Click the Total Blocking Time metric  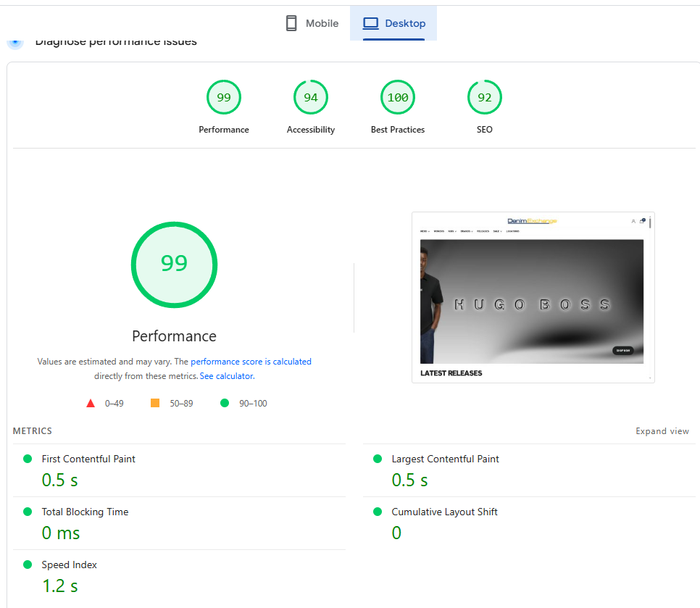point(85,512)
